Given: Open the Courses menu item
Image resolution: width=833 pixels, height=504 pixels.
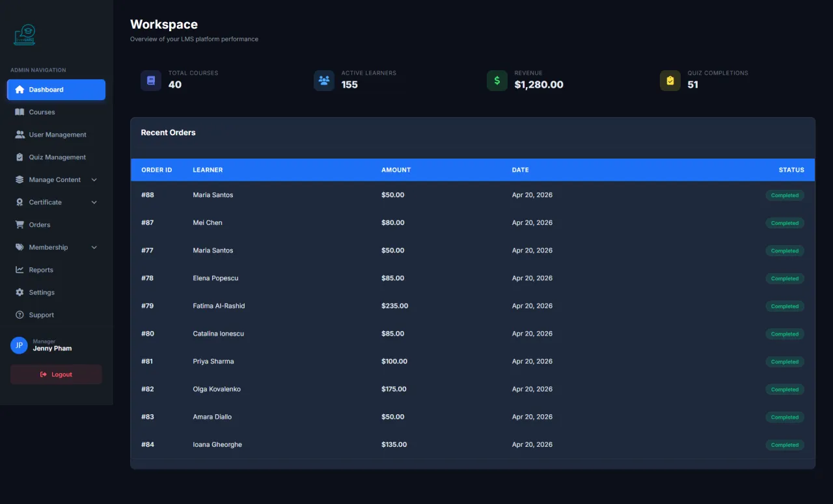Looking at the screenshot, I should point(56,112).
